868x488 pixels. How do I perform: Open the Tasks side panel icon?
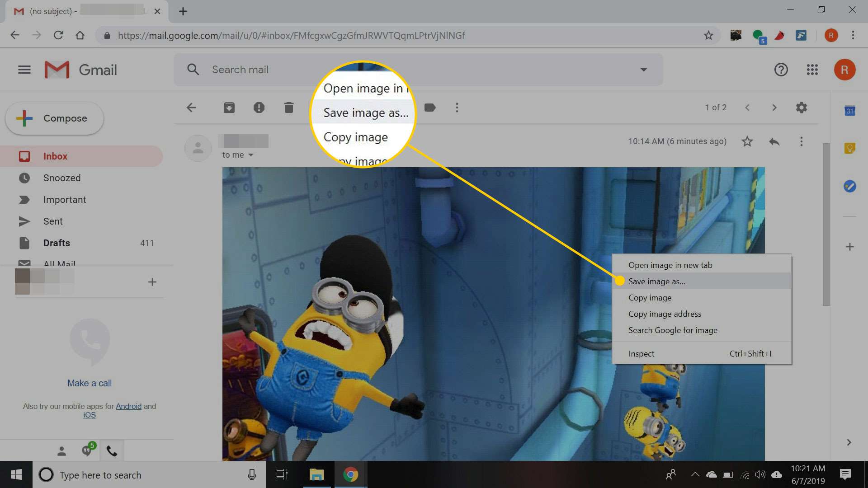click(849, 186)
